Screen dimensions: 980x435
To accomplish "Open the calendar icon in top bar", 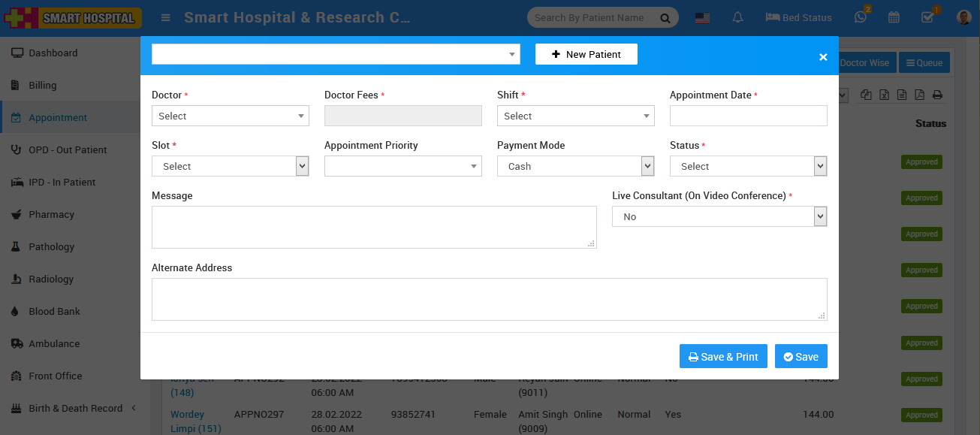I will pos(894,17).
